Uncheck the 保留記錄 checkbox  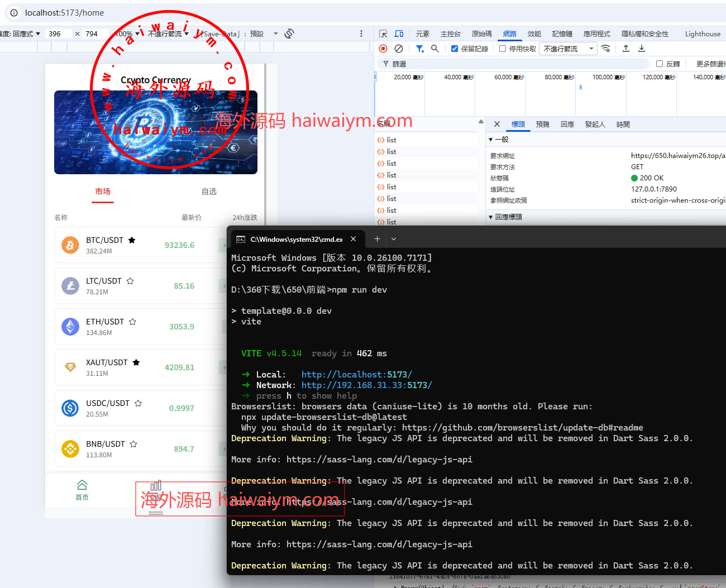(455, 49)
